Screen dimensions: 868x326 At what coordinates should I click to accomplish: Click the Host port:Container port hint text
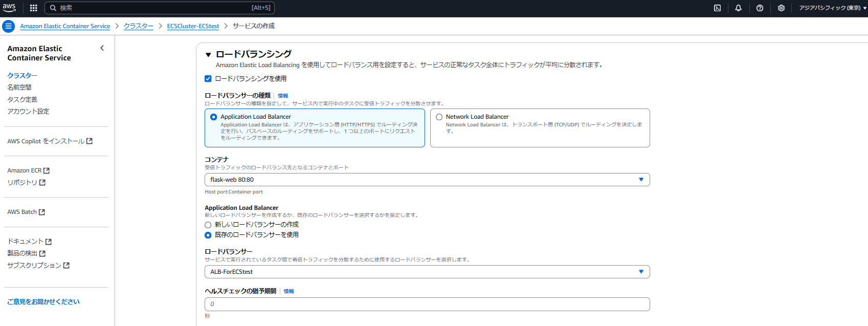(x=234, y=192)
